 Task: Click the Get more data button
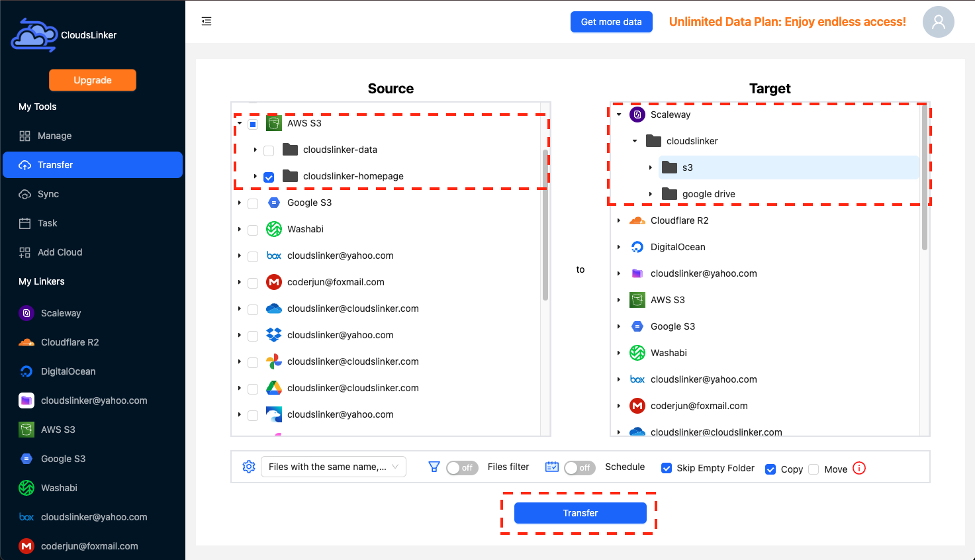pos(612,22)
